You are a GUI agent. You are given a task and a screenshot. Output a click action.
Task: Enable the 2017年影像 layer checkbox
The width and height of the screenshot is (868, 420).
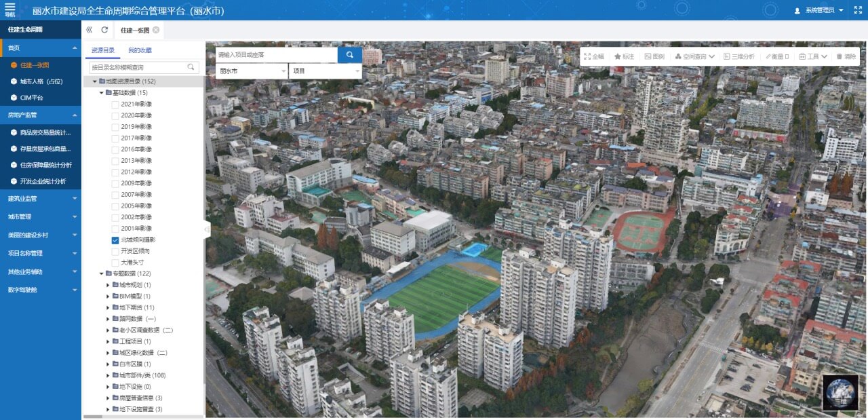115,138
